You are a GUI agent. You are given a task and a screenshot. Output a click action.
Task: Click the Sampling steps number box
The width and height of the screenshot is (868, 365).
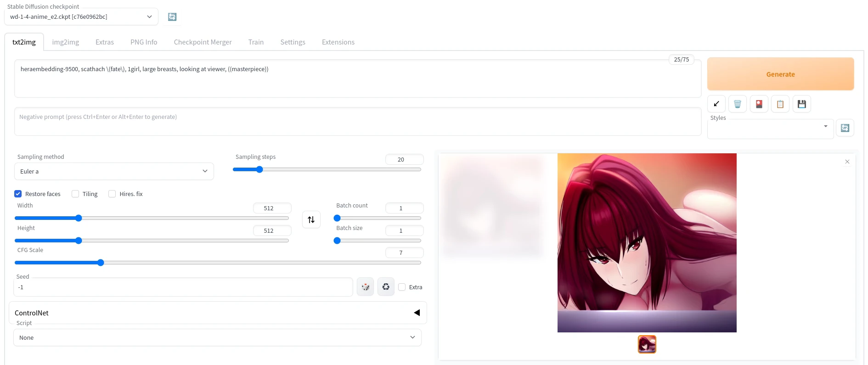(x=404, y=159)
